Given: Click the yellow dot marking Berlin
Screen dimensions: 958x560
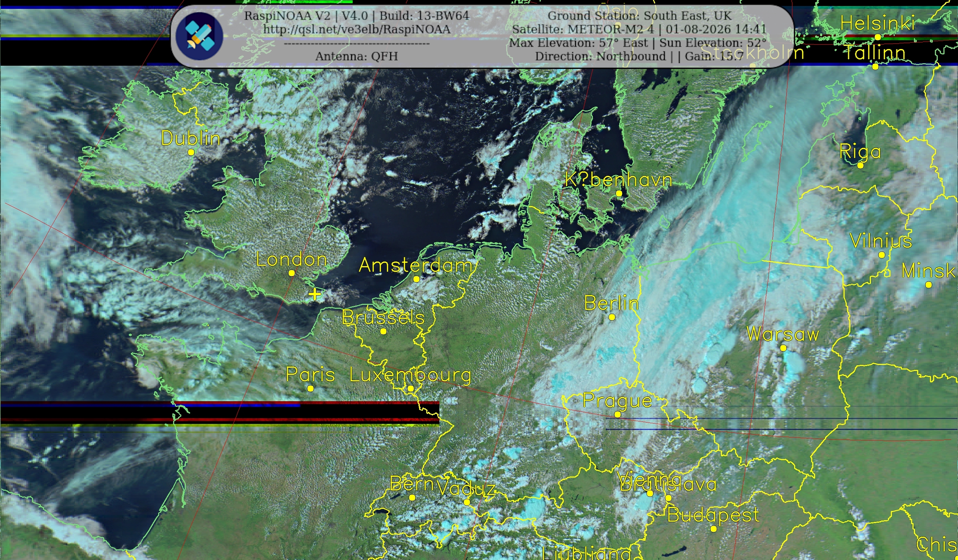Looking at the screenshot, I should [x=612, y=317].
